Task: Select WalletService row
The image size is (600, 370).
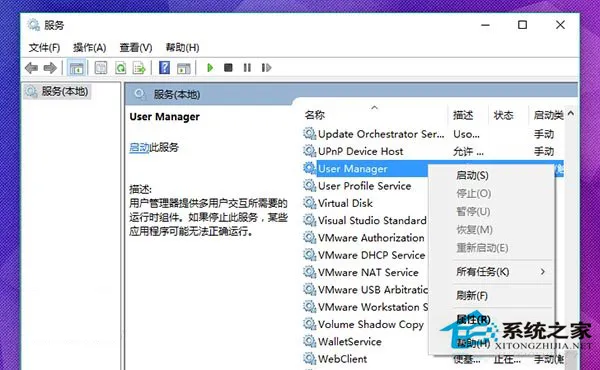Action: 350,342
